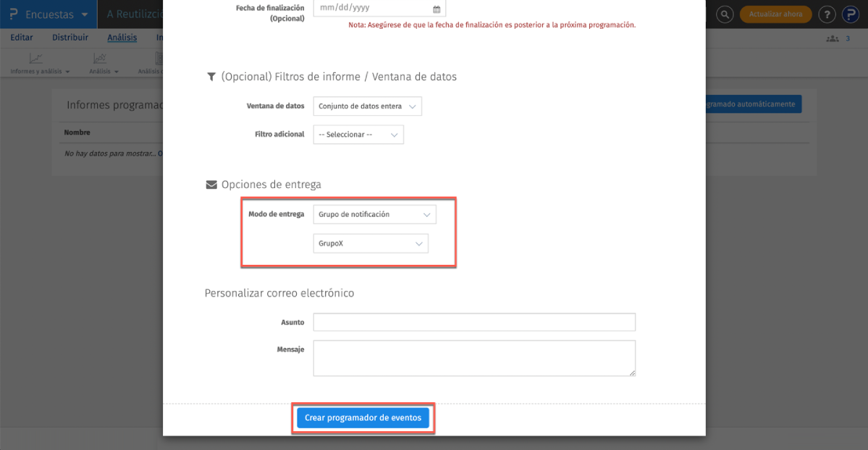
Task: Click the Crear programador de eventos button
Action: coord(363,417)
